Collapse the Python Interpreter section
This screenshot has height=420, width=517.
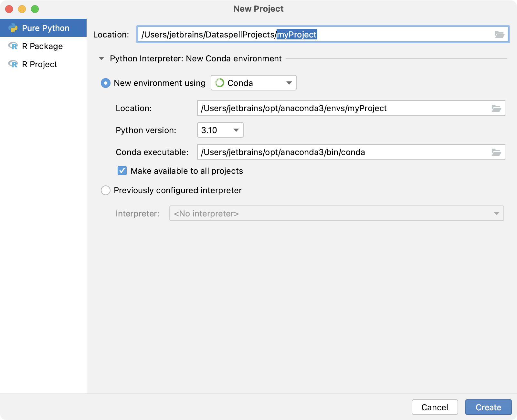tap(101, 58)
